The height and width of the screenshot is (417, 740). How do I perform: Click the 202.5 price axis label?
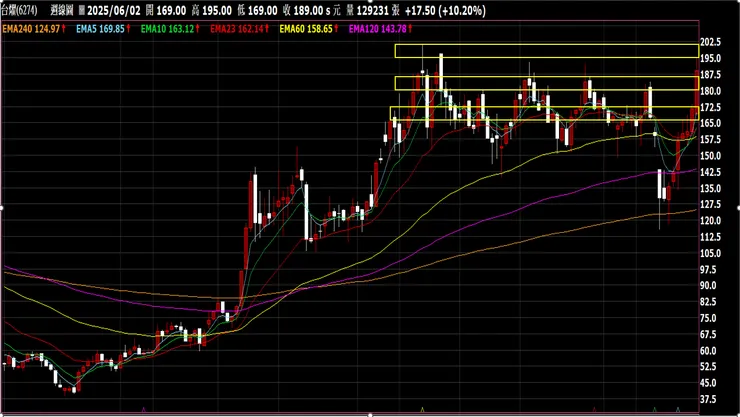[x=710, y=42]
